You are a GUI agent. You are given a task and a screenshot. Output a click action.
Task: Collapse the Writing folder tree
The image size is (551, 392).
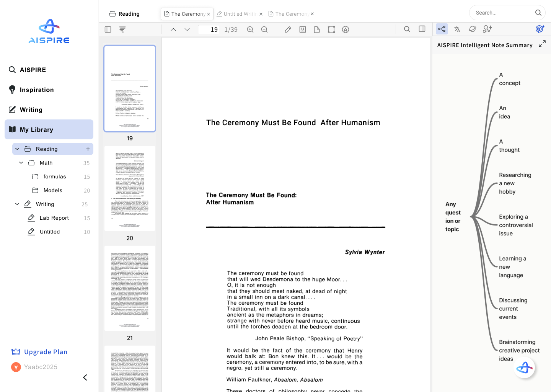pos(17,204)
